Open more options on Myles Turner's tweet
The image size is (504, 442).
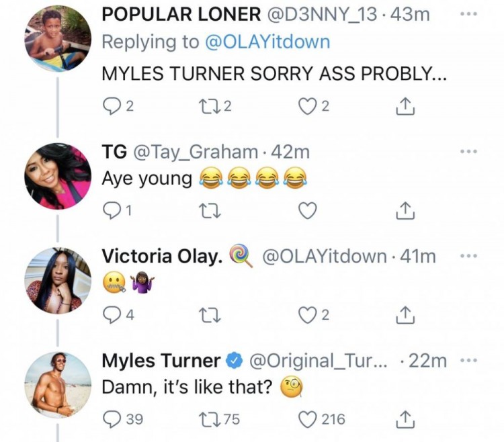(x=468, y=361)
